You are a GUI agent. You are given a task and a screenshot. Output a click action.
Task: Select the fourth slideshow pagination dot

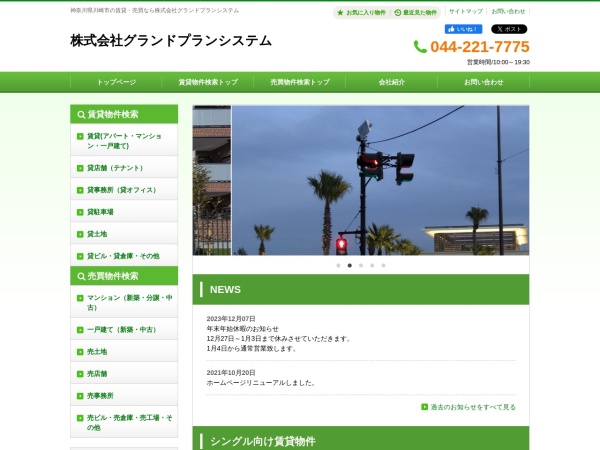(372, 266)
